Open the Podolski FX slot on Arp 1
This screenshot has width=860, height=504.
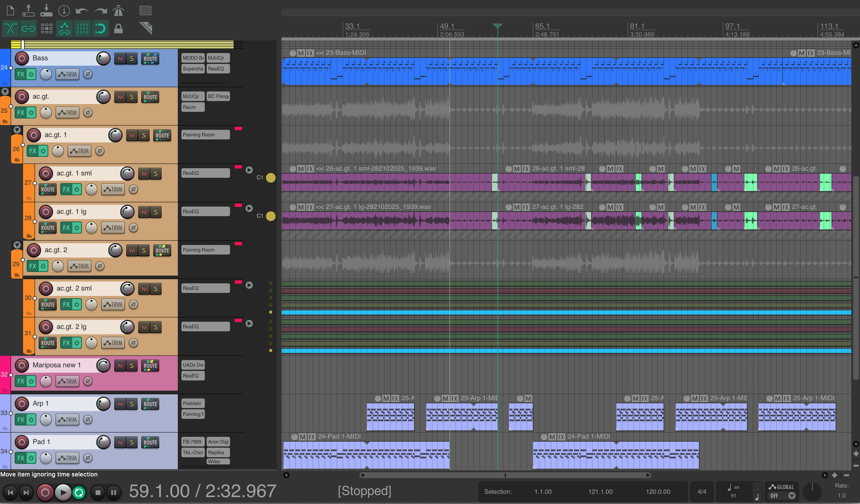click(x=193, y=403)
